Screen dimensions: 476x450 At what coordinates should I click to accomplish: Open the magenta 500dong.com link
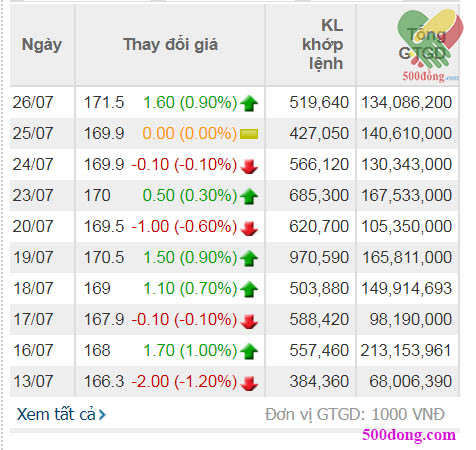coord(409,435)
